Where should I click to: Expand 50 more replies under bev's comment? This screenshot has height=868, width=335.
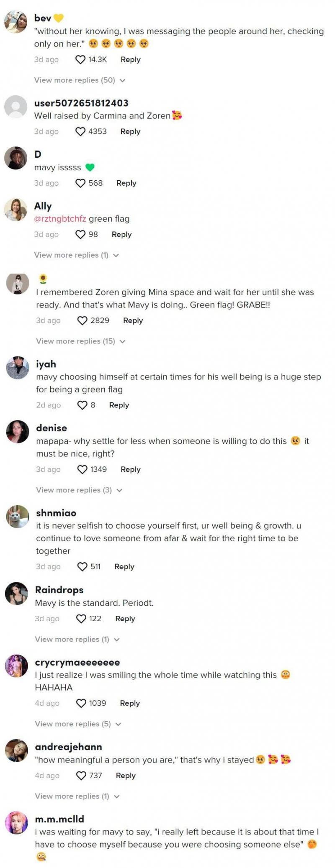coord(80,80)
